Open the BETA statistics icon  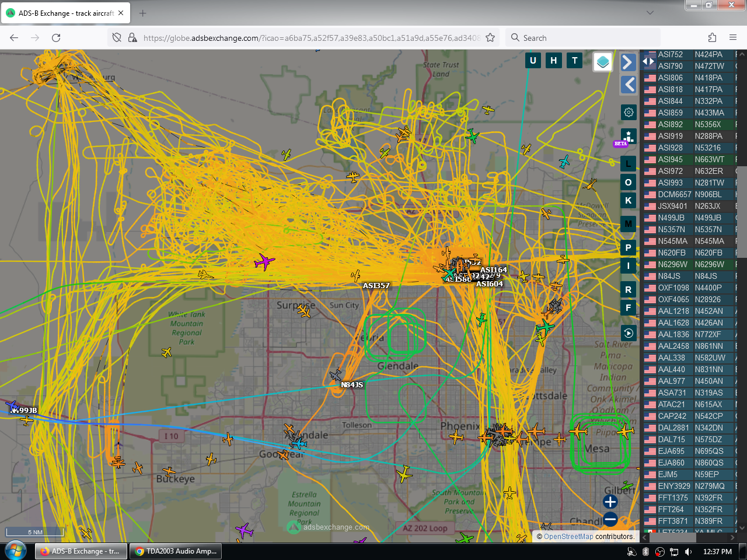point(628,138)
